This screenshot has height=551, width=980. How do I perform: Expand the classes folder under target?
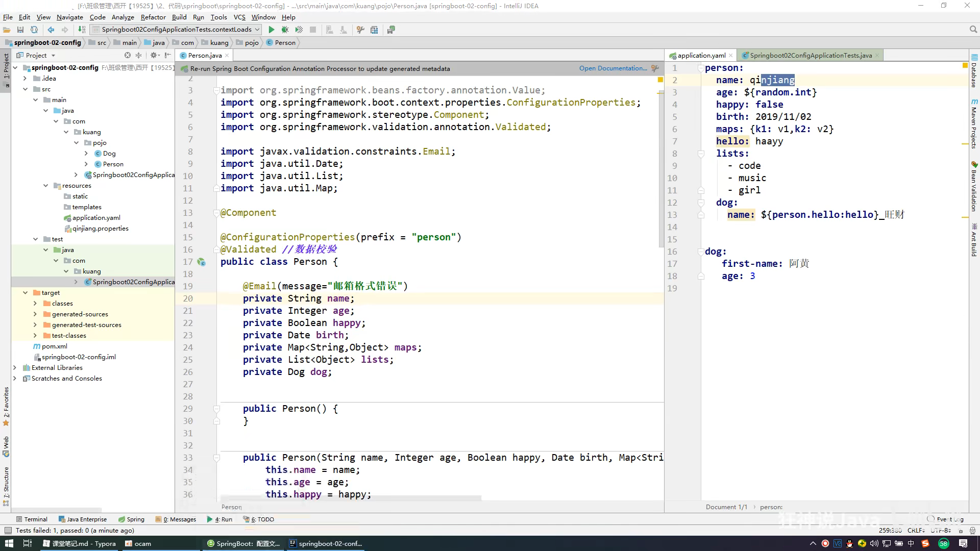[x=35, y=303]
